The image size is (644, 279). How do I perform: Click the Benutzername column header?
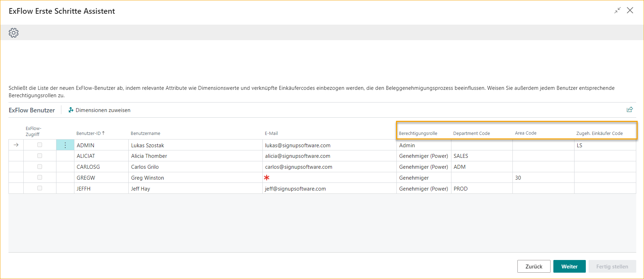pyautogui.click(x=145, y=133)
